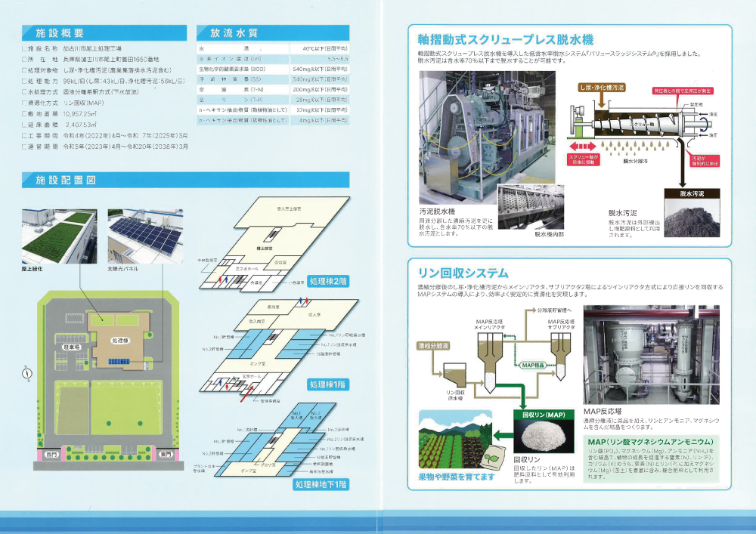This screenshot has height=534, width=756.
Task: Click the 果物や野菜を育てます green link
Action: [x=456, y=476]
